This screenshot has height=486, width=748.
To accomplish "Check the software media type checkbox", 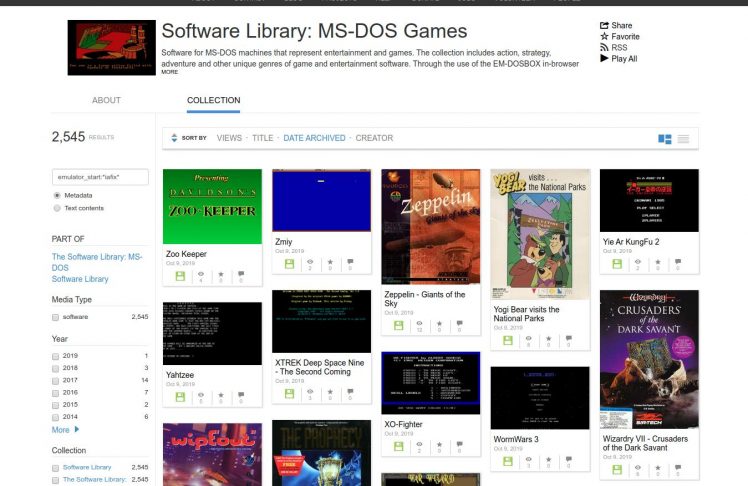I will coord(56,317).
